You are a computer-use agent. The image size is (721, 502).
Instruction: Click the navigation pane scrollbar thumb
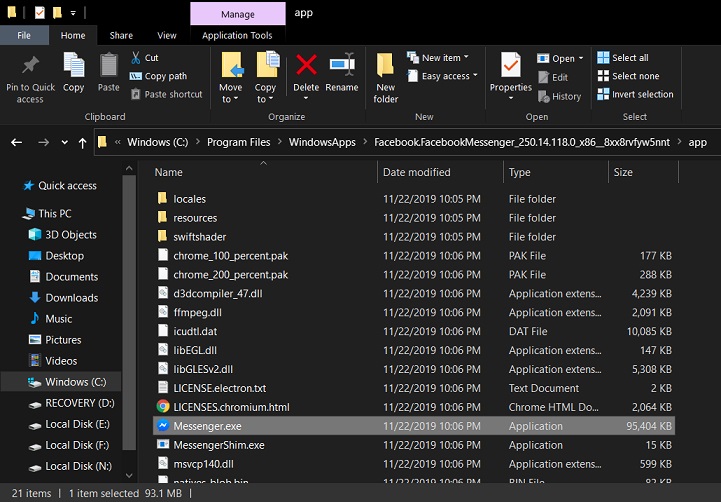pos(129,313)
